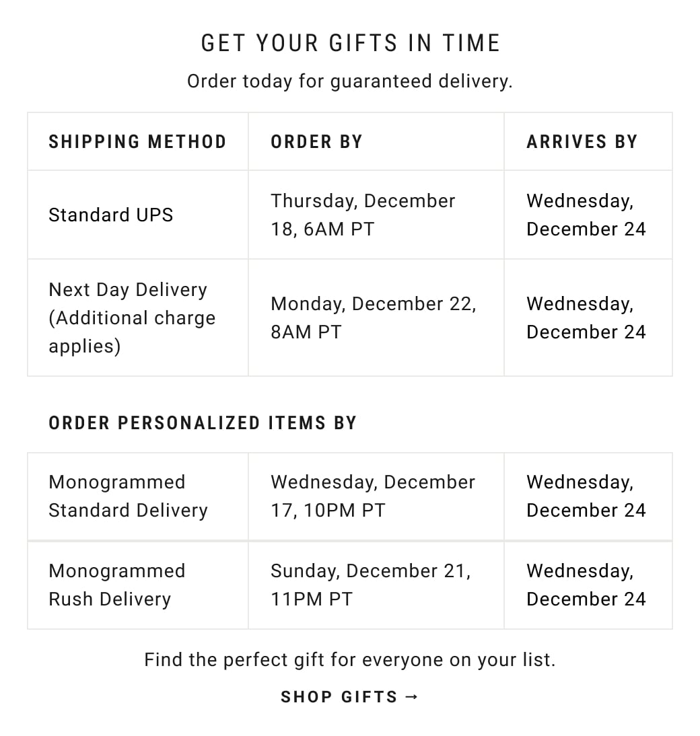Click the arrow icon beside SHOP GIFTS

tap(413, 697)
